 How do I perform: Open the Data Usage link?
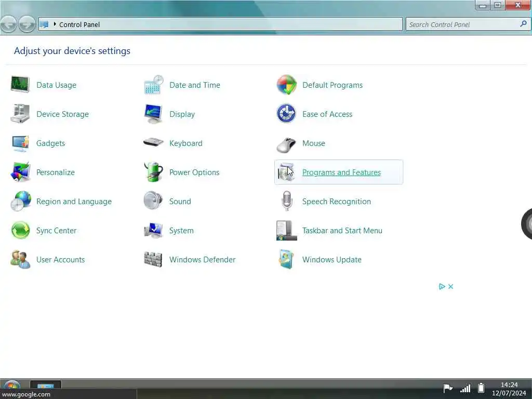pos(56,85)
